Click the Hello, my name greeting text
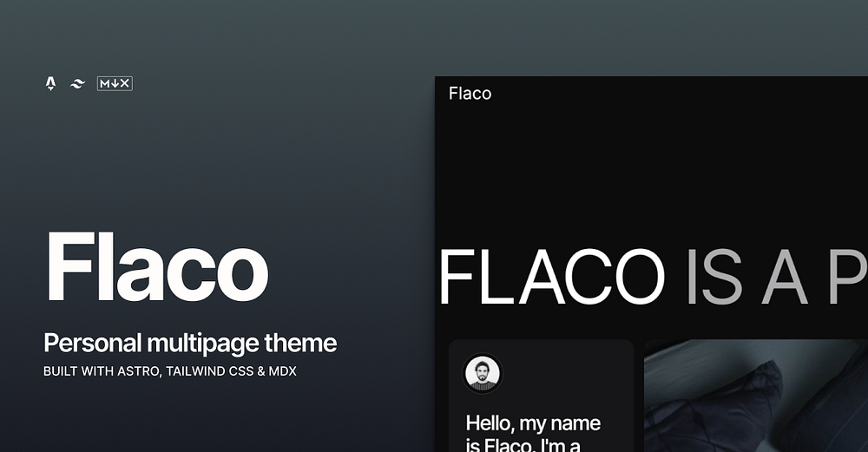The image size is (868, 452). pyautogui.click(x=533, y=423)
